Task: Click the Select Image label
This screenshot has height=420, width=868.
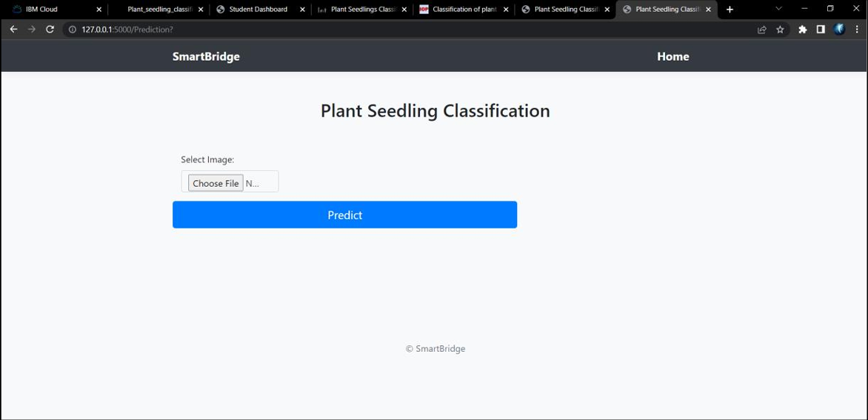Action: [x=207, y=159]
